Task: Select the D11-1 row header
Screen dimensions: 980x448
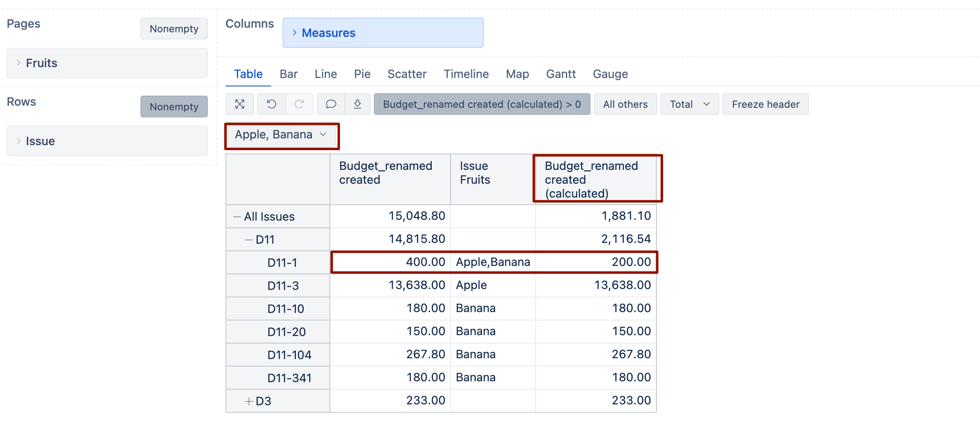Action: tap(278, 263)
